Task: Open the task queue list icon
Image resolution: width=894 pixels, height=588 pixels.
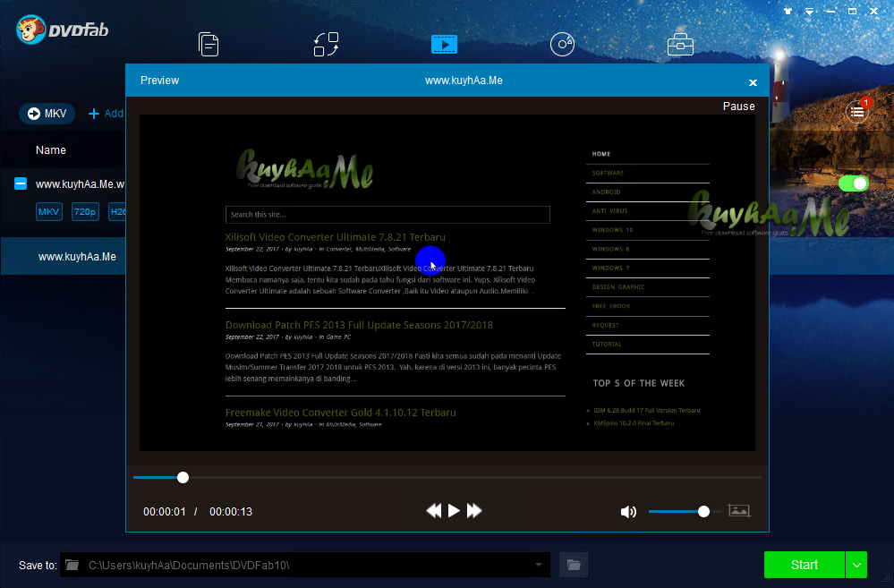Action: point(857,112)
